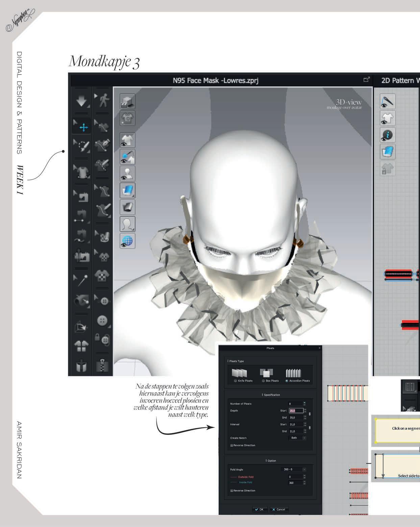Select the Box Pleats radio option
The image size is (420, 527).
(x=263, y=381)
